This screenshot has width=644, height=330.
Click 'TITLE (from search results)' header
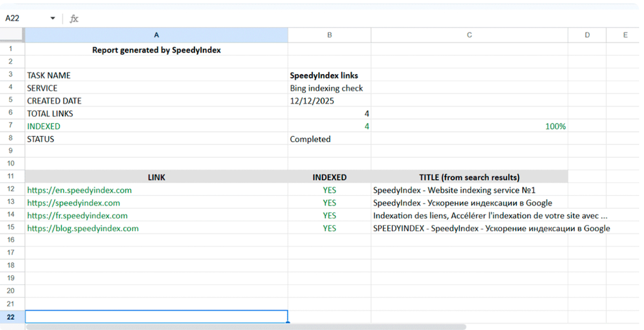[470, 177]
